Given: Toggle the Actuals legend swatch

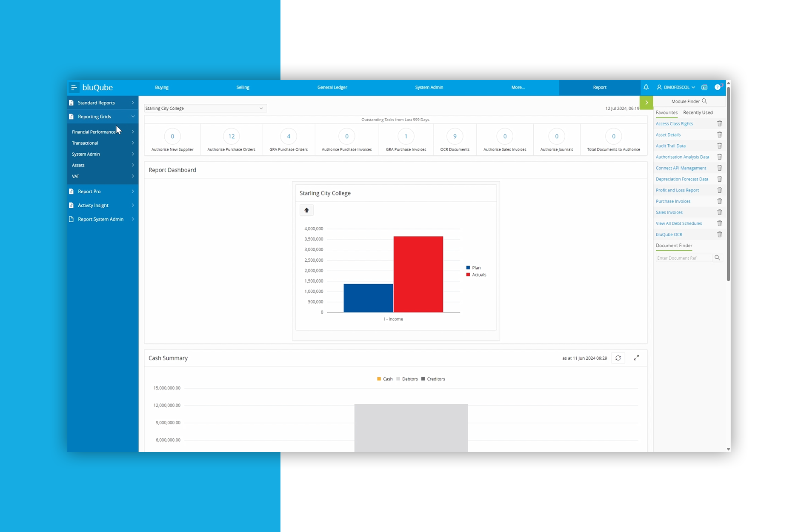Looking at the screenshot, I should pyautogui.click(x=468, y=275).
